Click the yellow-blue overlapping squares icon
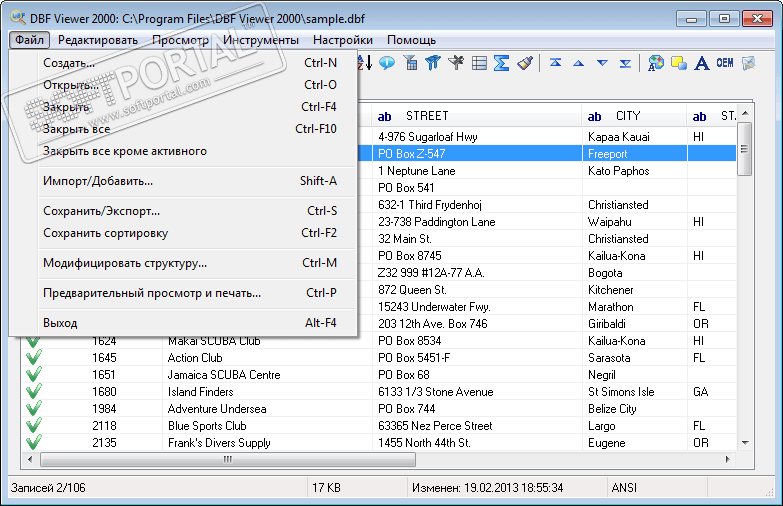This screenshot has height=506, width=783. click(679, 63)
